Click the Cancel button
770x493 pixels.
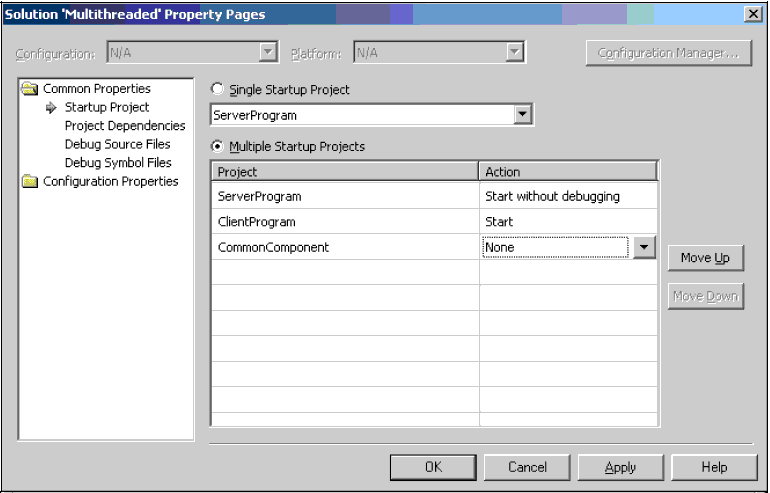(x=527, y=467)
